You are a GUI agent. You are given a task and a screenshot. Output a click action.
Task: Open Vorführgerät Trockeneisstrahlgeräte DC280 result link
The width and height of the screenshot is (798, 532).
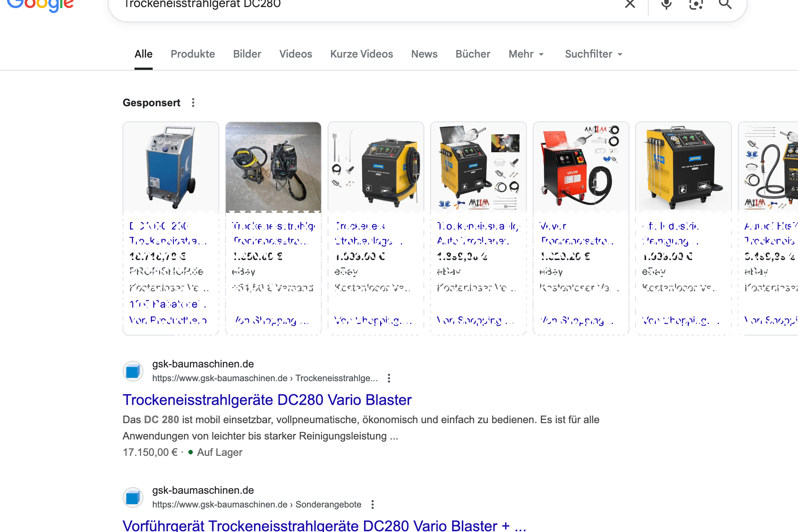[324, 525]
